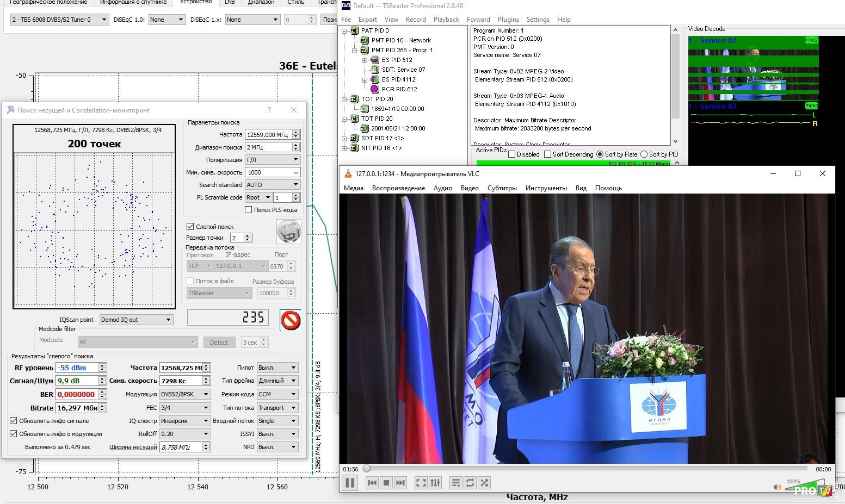Enable VLC shuffle/random playback
The width and height of the screenshot is (845, 504).
[484, 483]
